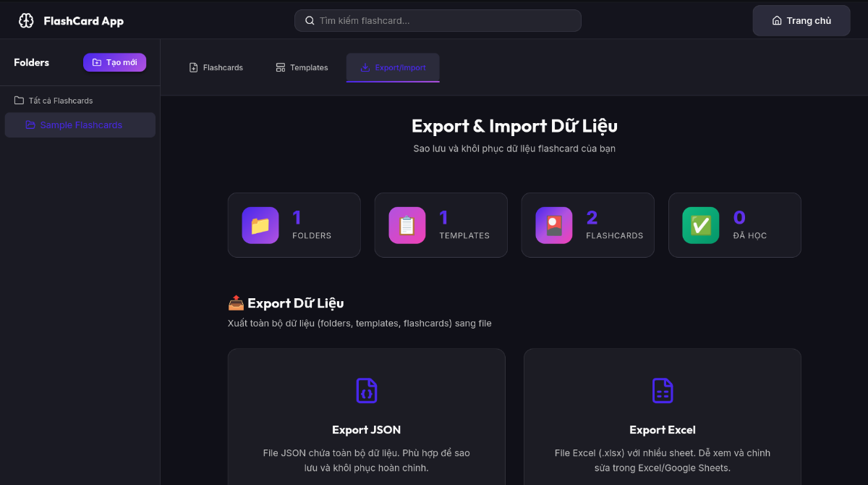Screen dimensions: 868x485
Task: Click the search magnifier icon
Action: 310,21
